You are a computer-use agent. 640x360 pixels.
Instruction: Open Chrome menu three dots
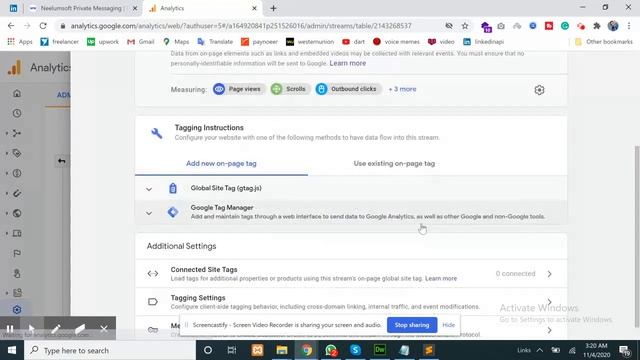pyautogui.click(x=629, y=26)
